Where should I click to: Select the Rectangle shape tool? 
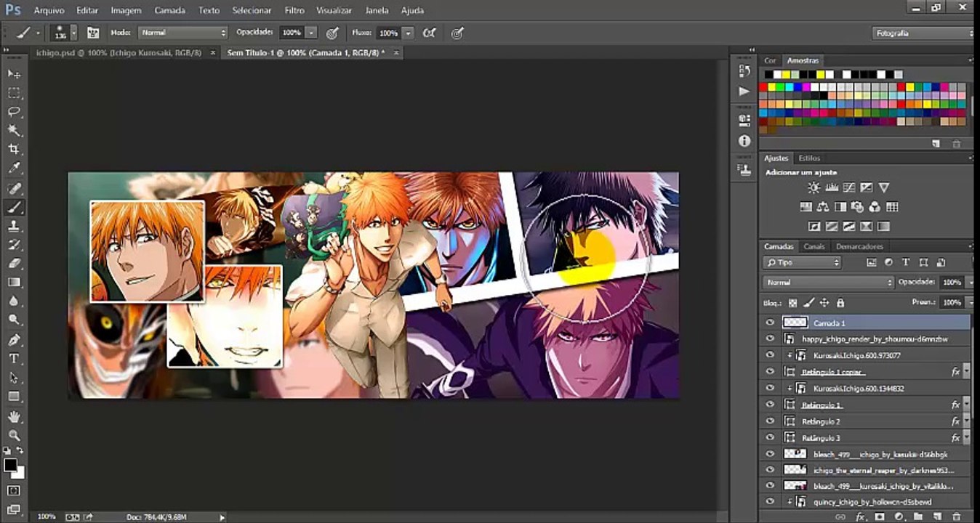14,397
